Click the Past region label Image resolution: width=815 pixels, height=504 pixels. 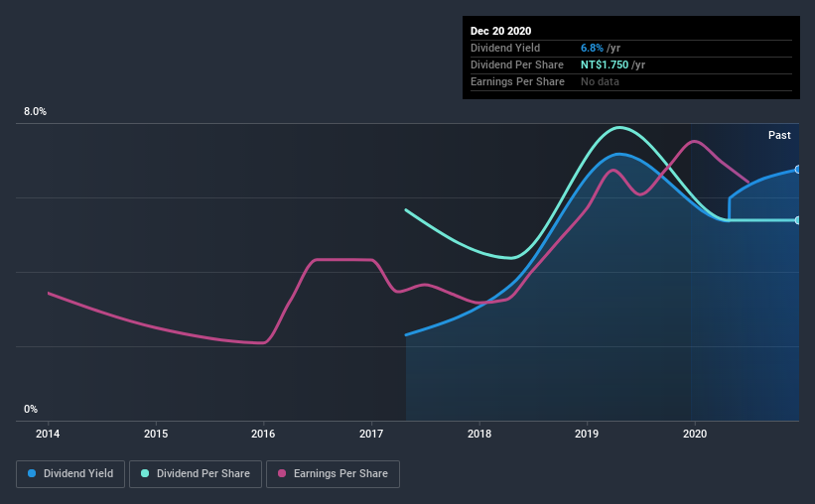[779, 135]
